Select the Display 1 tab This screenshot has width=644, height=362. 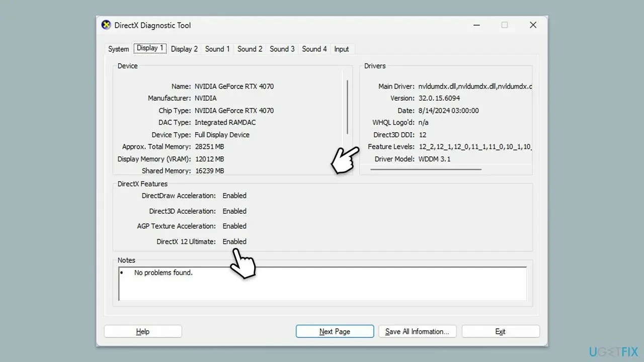click(150, 48)
